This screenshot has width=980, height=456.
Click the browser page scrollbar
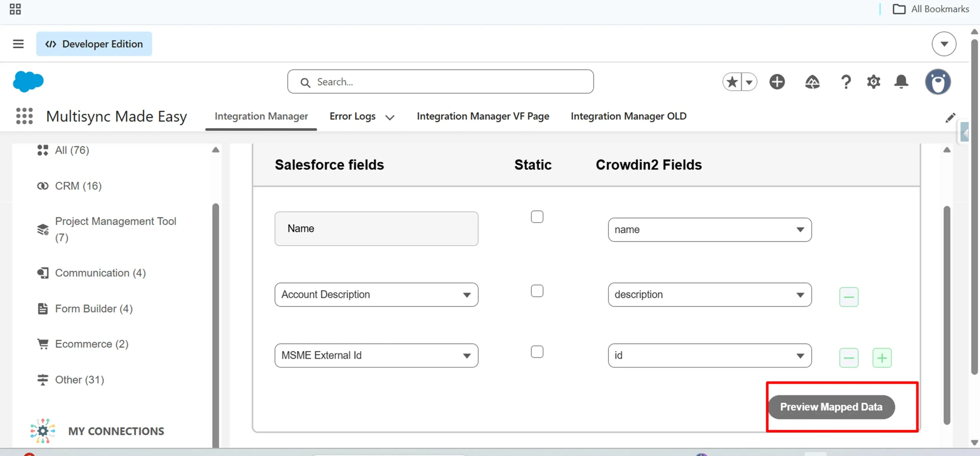[x=975, y=206]
